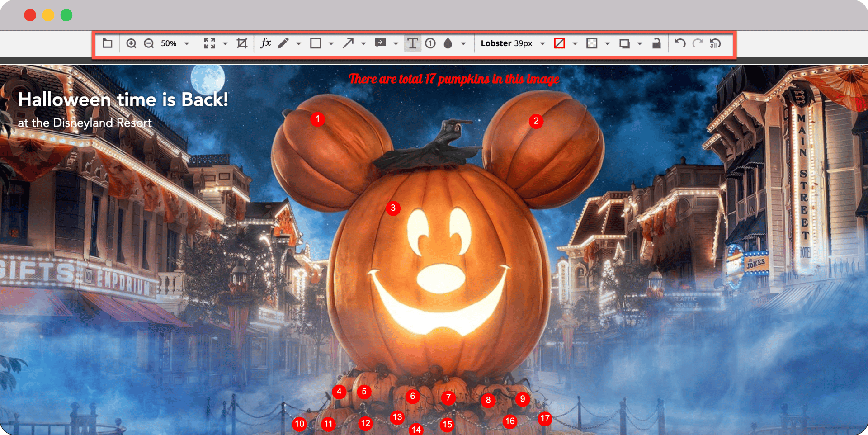This screenshot has height=435, width=868.
Task: Zoom out with the magnifier minus icon
Action: [x=149, y=43]
